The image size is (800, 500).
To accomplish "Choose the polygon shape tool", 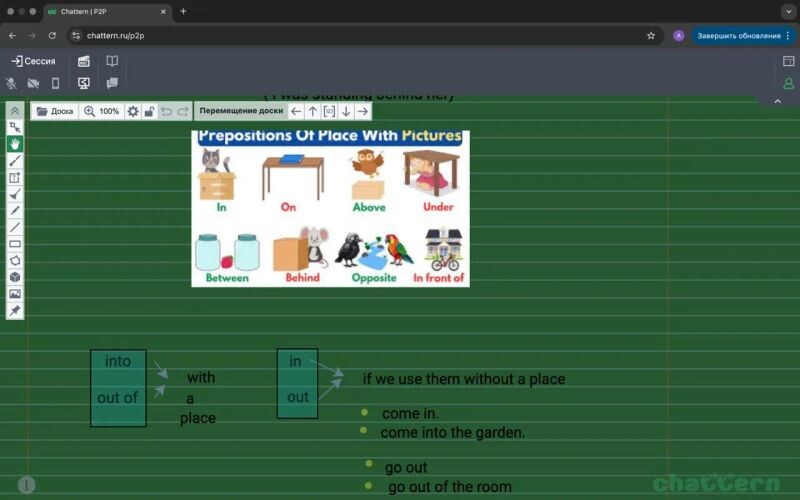I will click(x=15, y=260).
